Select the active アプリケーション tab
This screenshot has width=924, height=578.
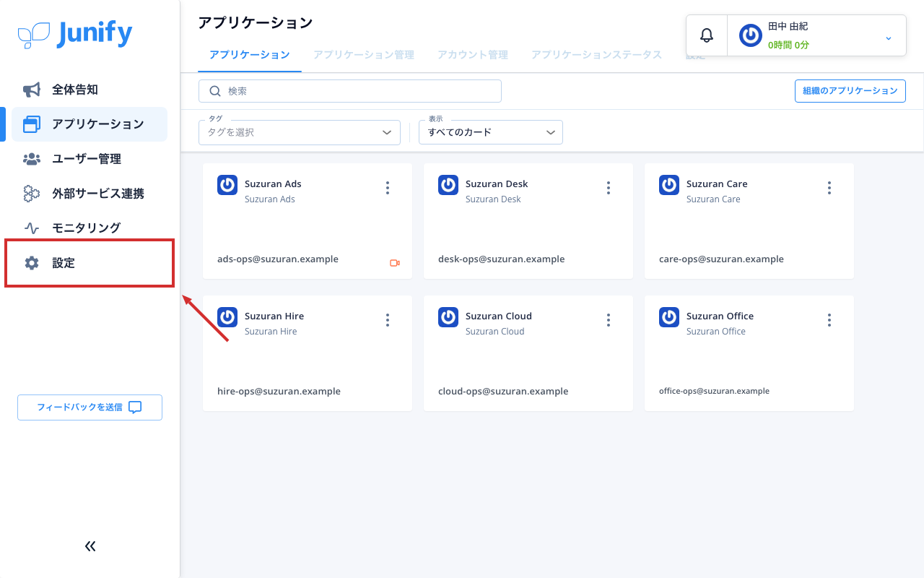tap(250, 55)
